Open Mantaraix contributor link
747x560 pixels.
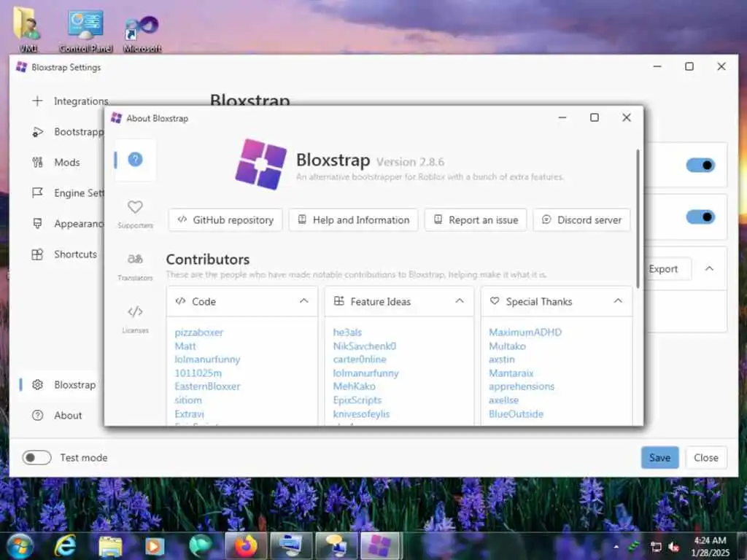(x=511, y=373)
